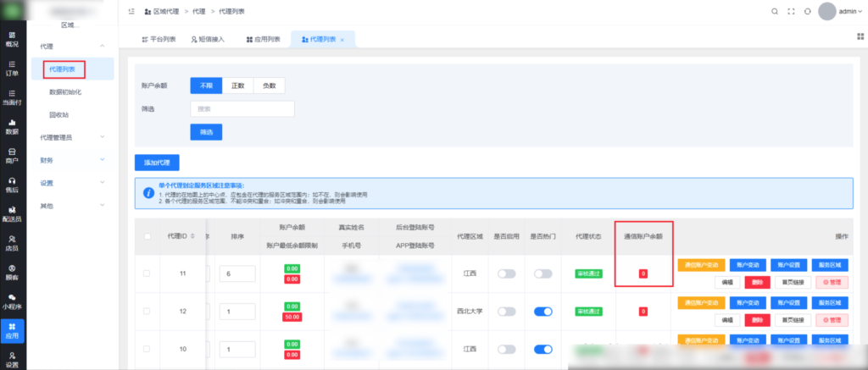Click 管理 button for agent 11
The width and height of the screenshot is (868, 370).
(832, 282)
